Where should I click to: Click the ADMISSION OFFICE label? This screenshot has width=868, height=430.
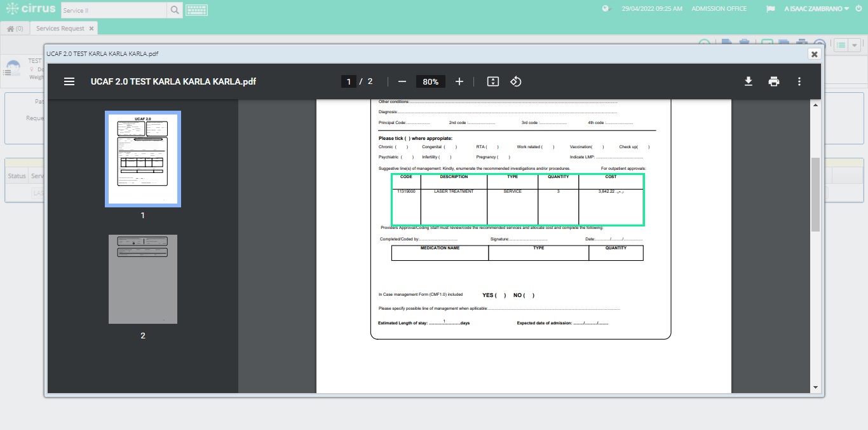click(x=719, y=9)
